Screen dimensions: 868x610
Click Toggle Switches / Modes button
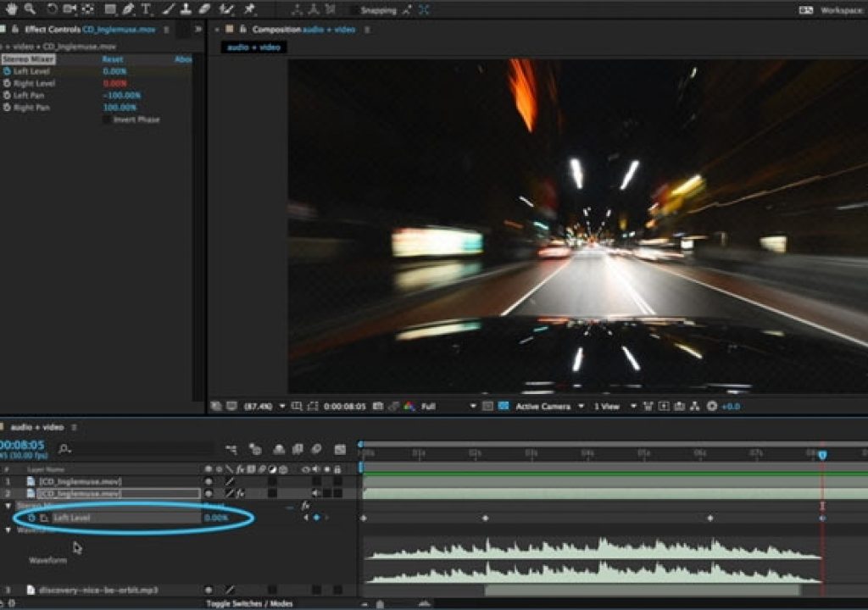250,604
